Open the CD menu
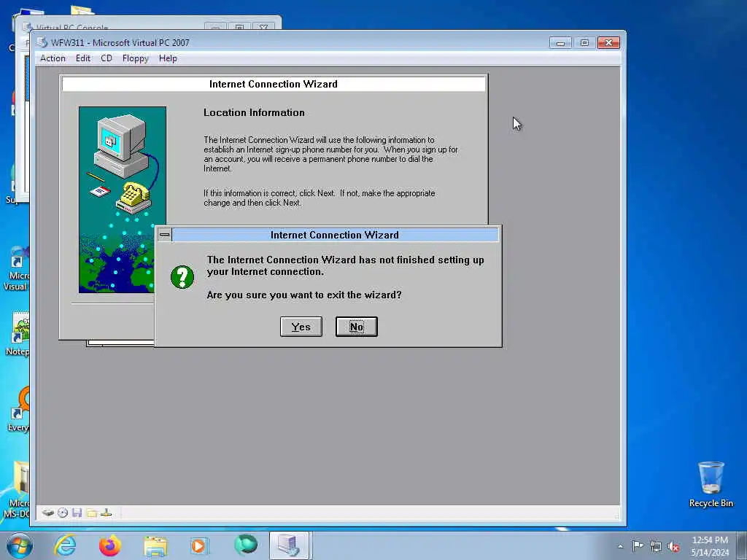The height and width of the screenshot is (560, 747). point(107,58)
